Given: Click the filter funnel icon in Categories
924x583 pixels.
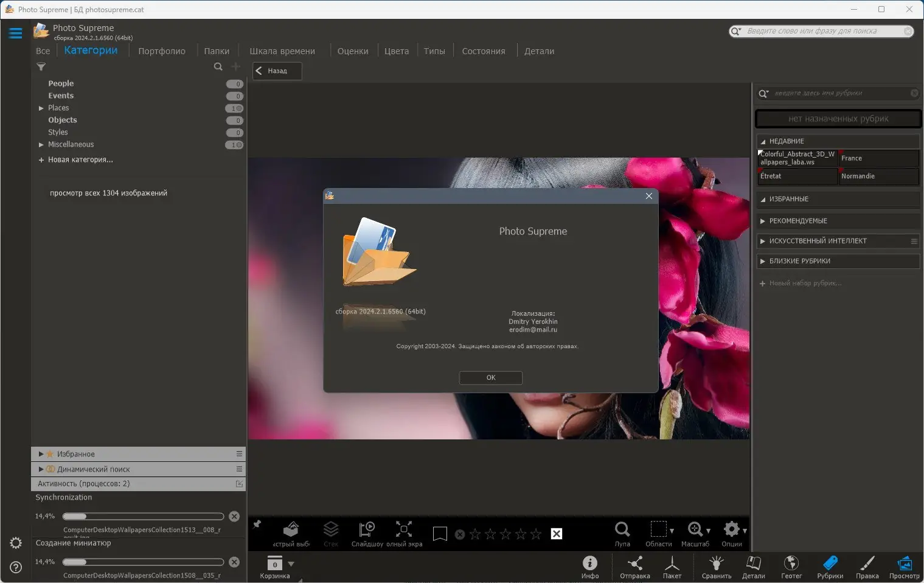Looking at the screenshot, I should (x=41, y=67).
